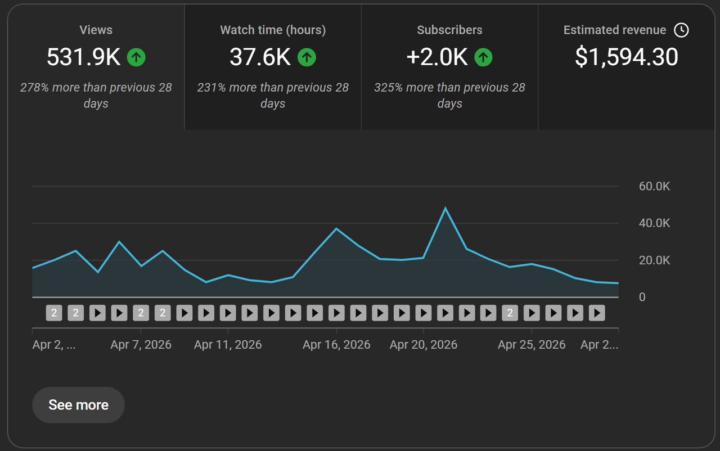
Task: Click the clock icon beside Estimated revenue
Action: click(681, 30)
